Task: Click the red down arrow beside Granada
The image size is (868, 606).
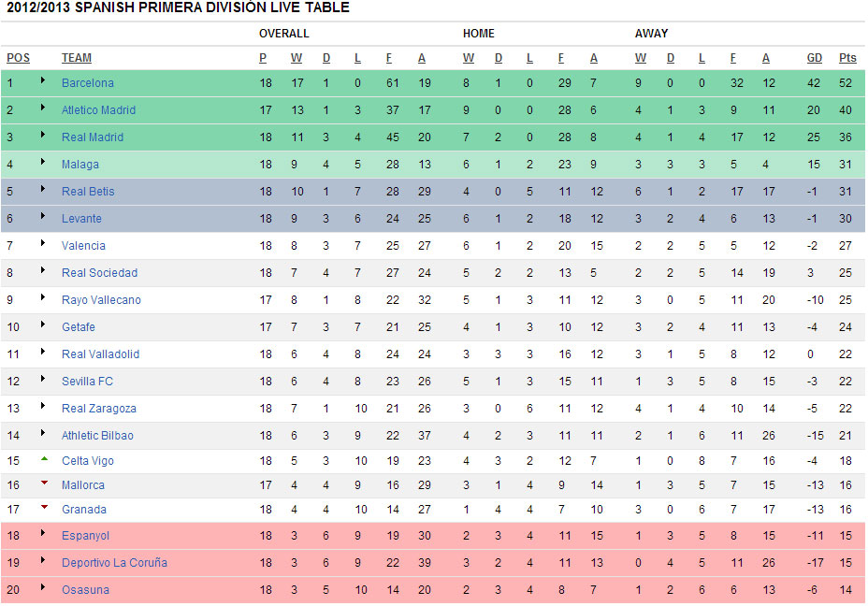Action: [x=43, y=508]
